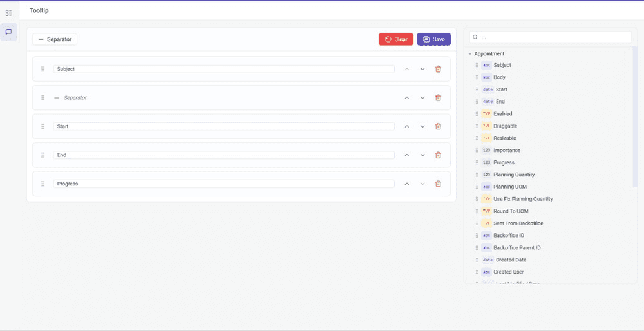Click the search field in field list
Screen dimensions: 644x331
[x=551, y=37]
